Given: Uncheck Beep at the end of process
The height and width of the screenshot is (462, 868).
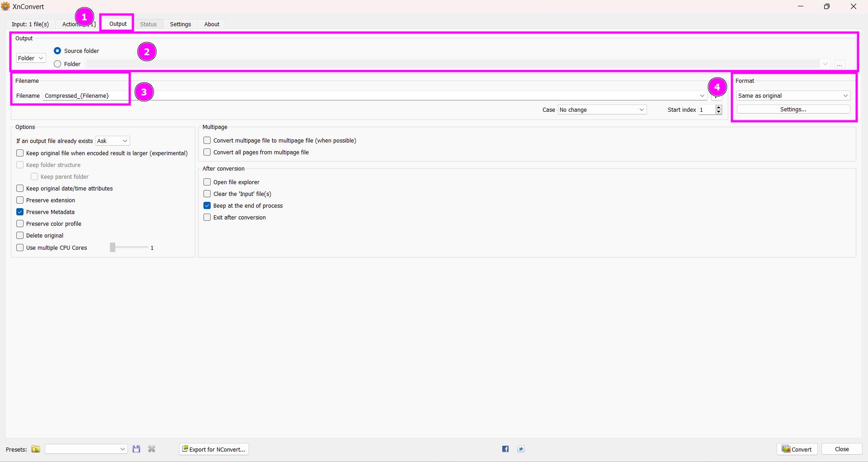Looking at the screenshot, I should point(207,205).
